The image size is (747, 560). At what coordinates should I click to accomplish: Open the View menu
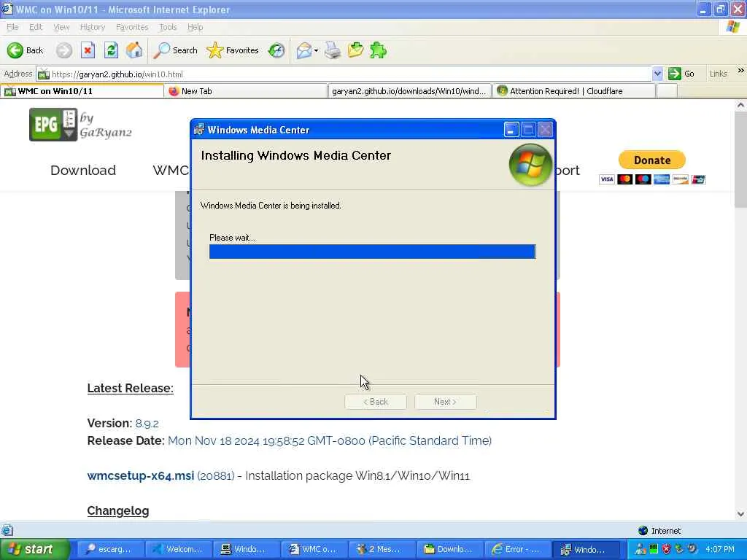pyautogui.click(x=61, y=27)
